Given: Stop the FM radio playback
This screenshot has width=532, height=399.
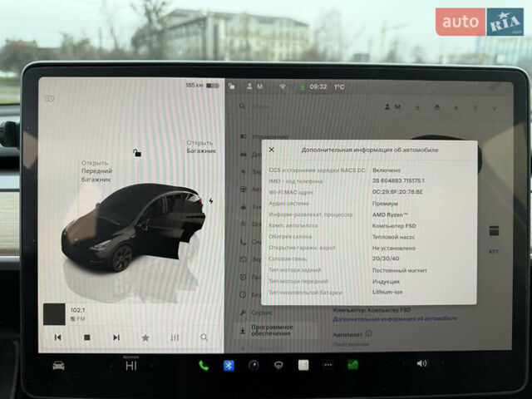Looking at the screenshot, I should coord(86,337).
